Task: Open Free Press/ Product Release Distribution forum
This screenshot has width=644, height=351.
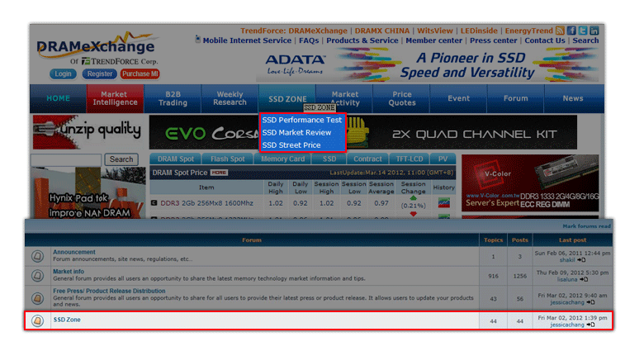Action: [x=109, y=291]
